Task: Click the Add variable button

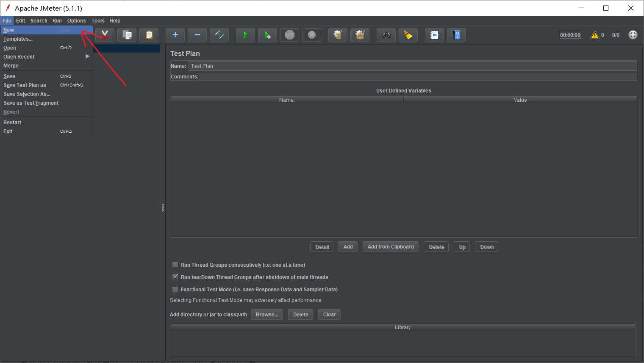Action: click(x=348, y=247)
